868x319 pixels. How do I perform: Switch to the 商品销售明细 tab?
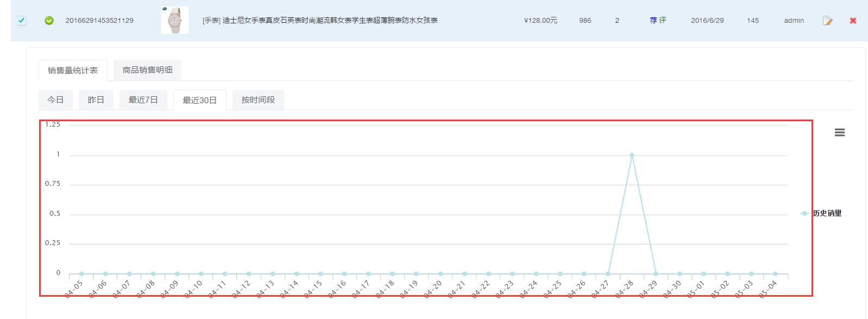tap(147, 70)
